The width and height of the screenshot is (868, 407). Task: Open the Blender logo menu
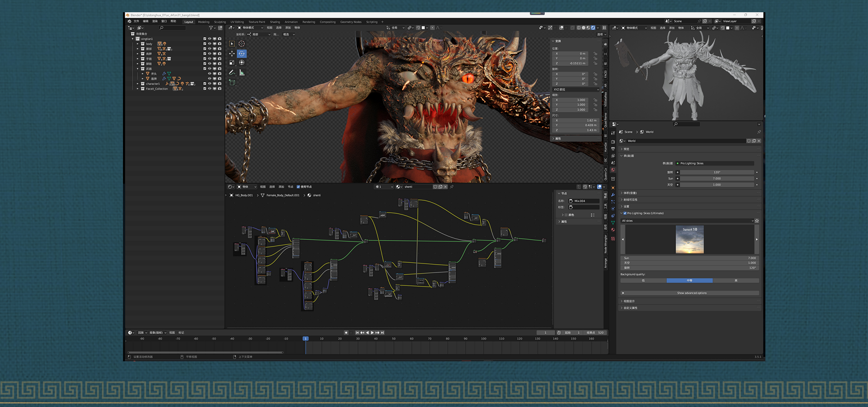pyautogui.click(x=129, y=21)
